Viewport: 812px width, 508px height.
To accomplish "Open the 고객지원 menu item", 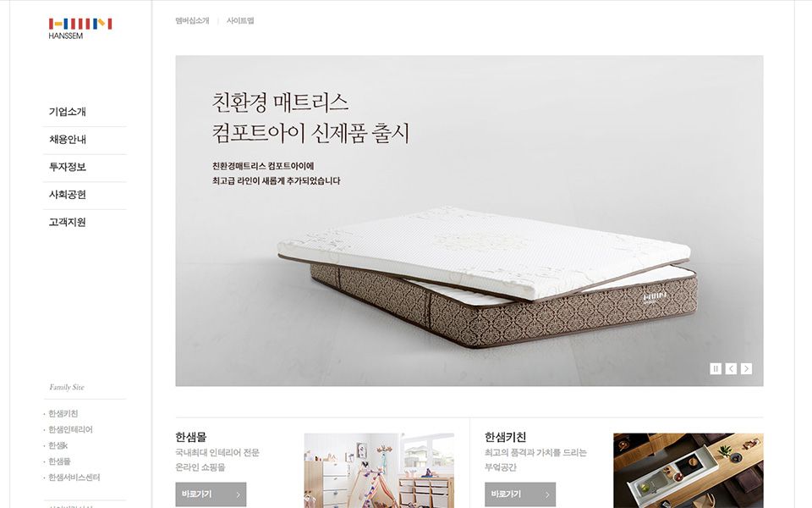I will point(68,222).
